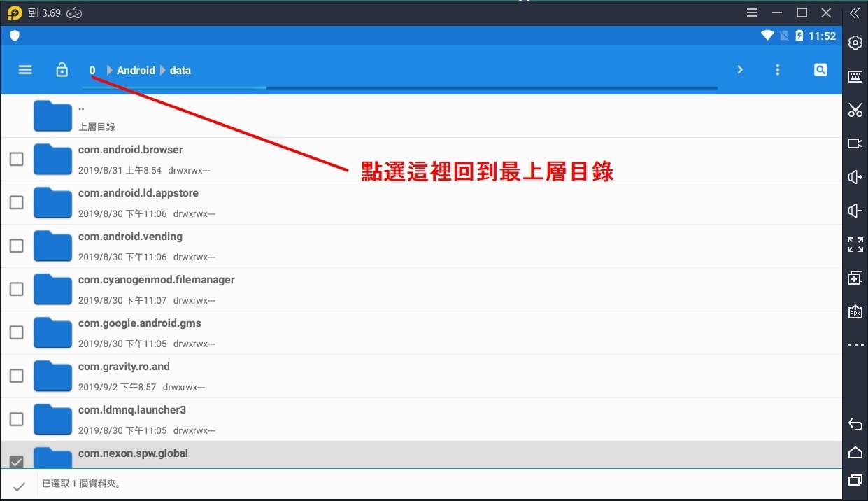The height and width of the screenshot is (501, 868).
Task: Select the data breadcrumb segment
Action: point(180,70)
